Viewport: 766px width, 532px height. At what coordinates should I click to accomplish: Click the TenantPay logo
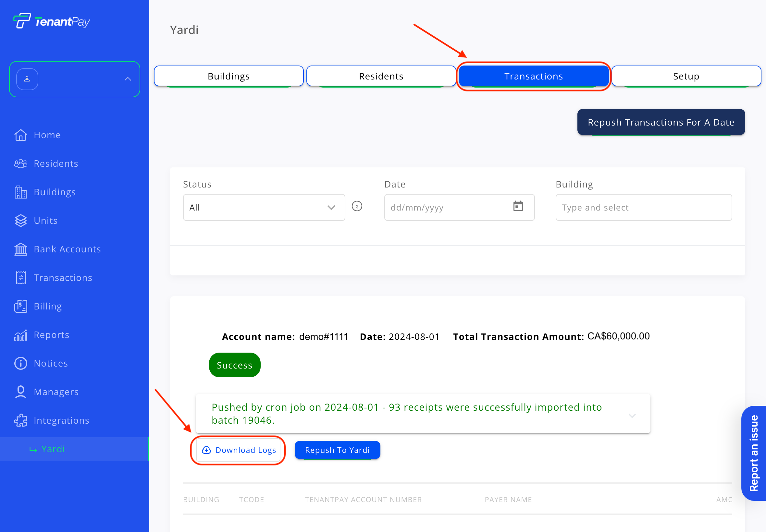point(51,21)
